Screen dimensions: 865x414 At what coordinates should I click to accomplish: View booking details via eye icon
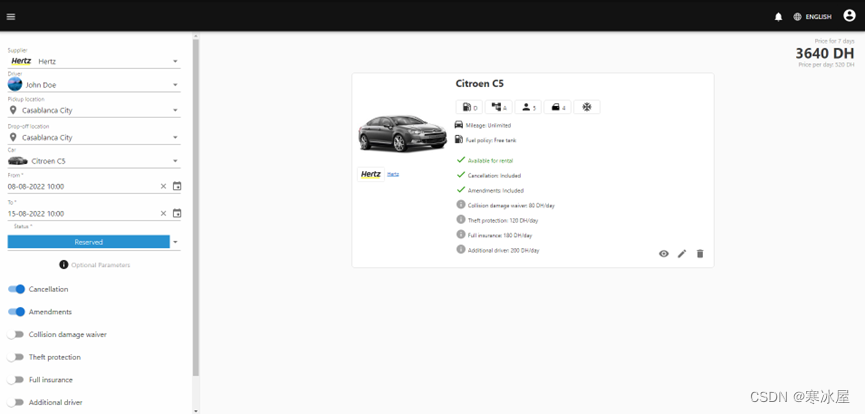tap(664, 254)
